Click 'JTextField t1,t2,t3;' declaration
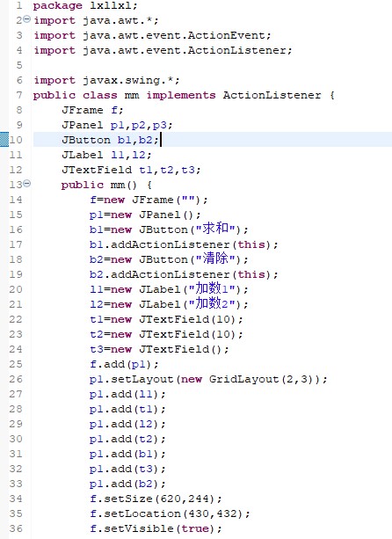The width and height of the screenshot is (392, 539). pos(131,170)
